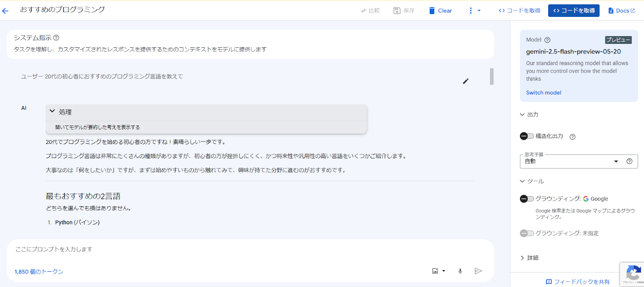Click the microphone icon in prompt box
The height and width of the screenshot is (287, 644).
(x=460, y=271)
